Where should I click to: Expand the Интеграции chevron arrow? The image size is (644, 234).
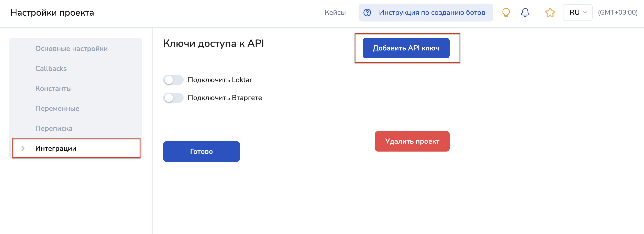coord(23,148)
